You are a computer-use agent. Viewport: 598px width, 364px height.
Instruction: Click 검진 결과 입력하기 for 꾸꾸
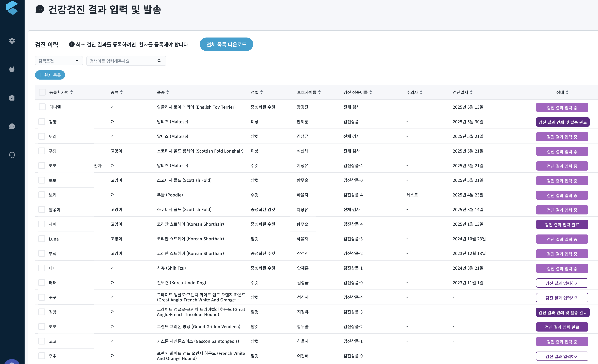pyautogui.click(x=562, y=298)
